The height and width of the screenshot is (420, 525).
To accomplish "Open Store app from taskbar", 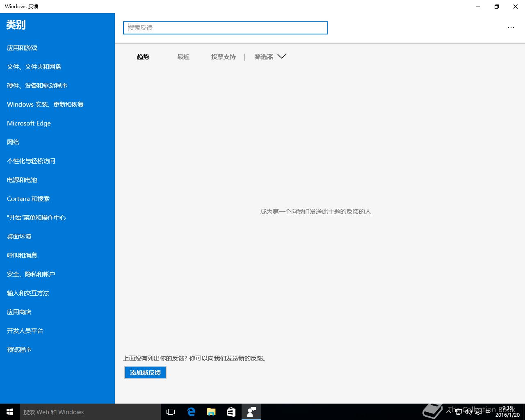I will [231, 412].
